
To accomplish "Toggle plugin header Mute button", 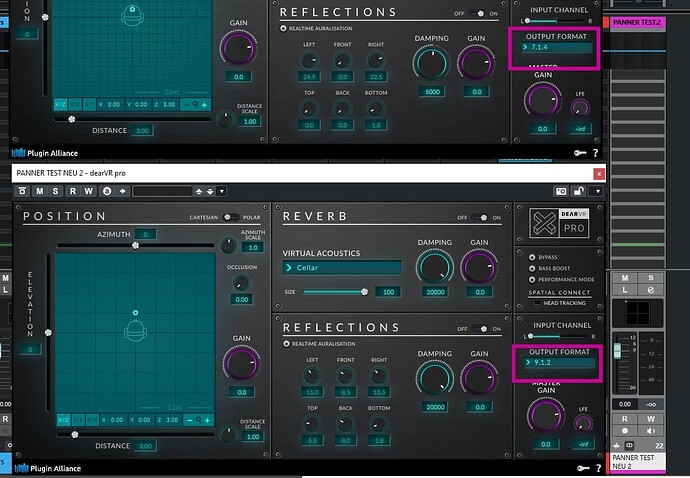I will tap(40, 191).
